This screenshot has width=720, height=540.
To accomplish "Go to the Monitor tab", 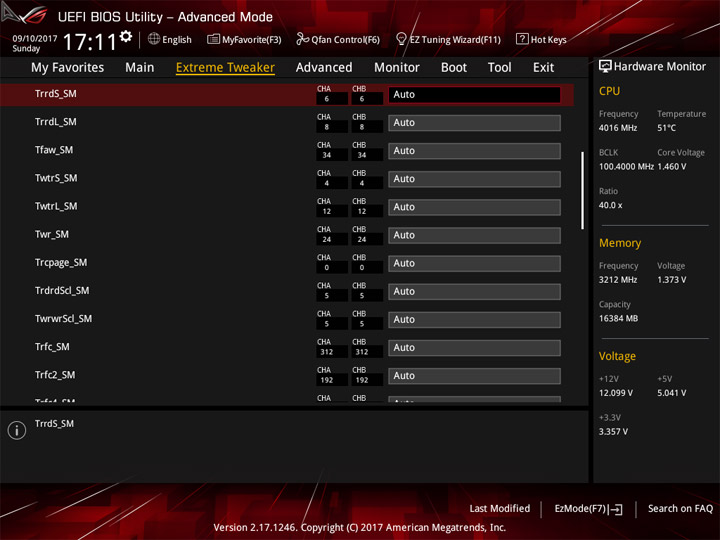I will (x=397, y=68).
